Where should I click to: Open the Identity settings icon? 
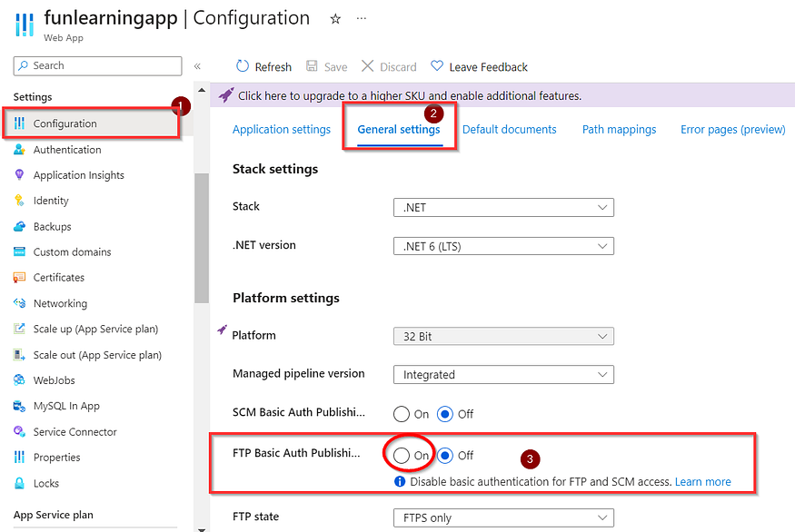[18, 200]
